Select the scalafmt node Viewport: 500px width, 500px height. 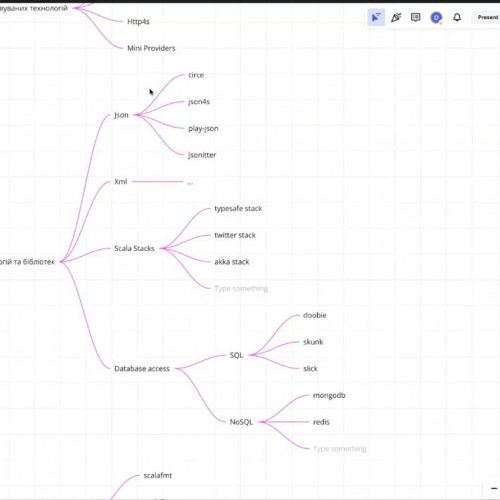(158, 475)
